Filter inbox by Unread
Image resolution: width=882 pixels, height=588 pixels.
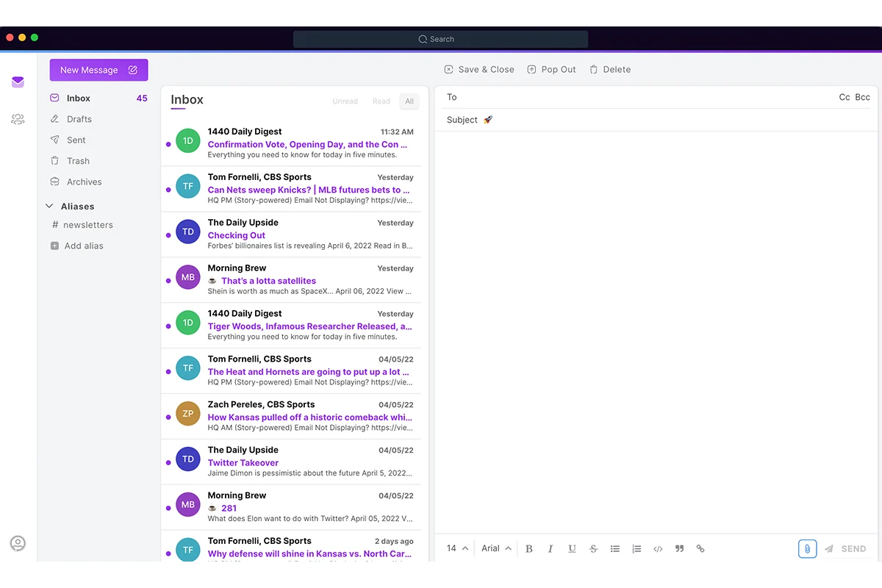[x=345, y=101]
